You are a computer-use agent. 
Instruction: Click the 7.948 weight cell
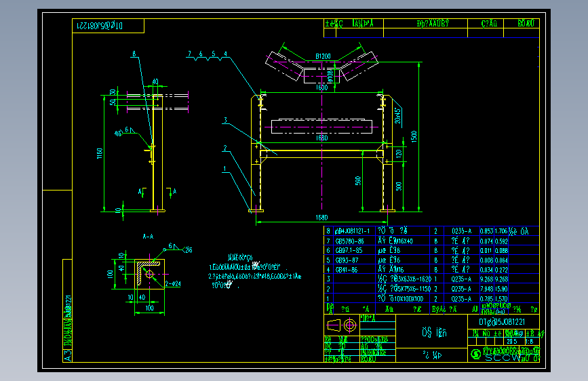click(486, 289)
